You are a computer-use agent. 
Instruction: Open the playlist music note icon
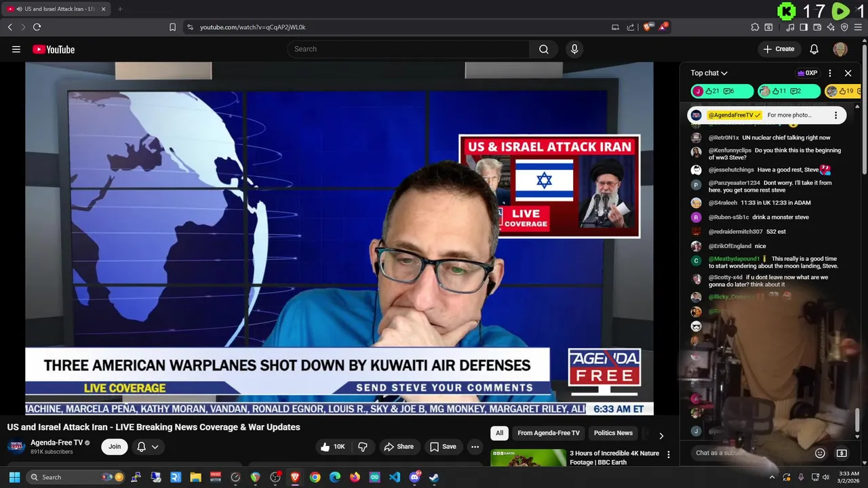pos(790,27)
